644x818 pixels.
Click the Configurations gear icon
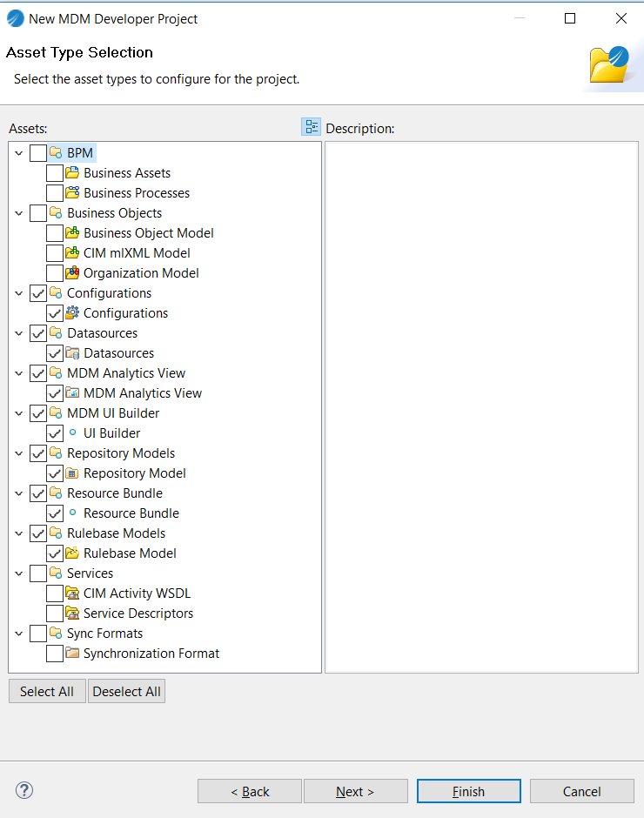pyautogui.click(x=72, y=313)
